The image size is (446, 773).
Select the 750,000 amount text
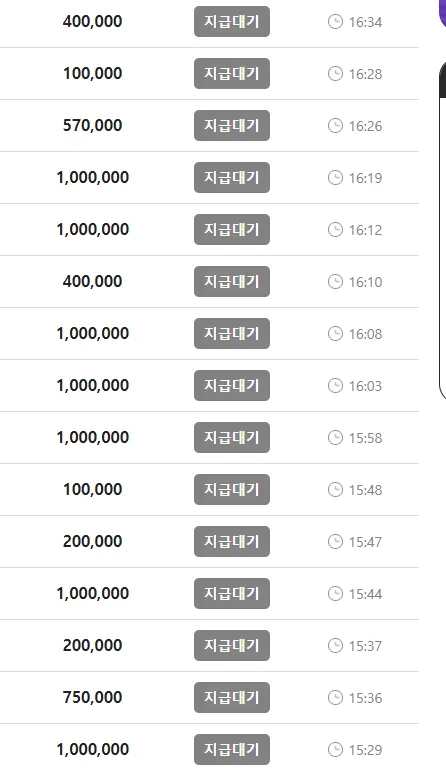[x=93, y=698]
